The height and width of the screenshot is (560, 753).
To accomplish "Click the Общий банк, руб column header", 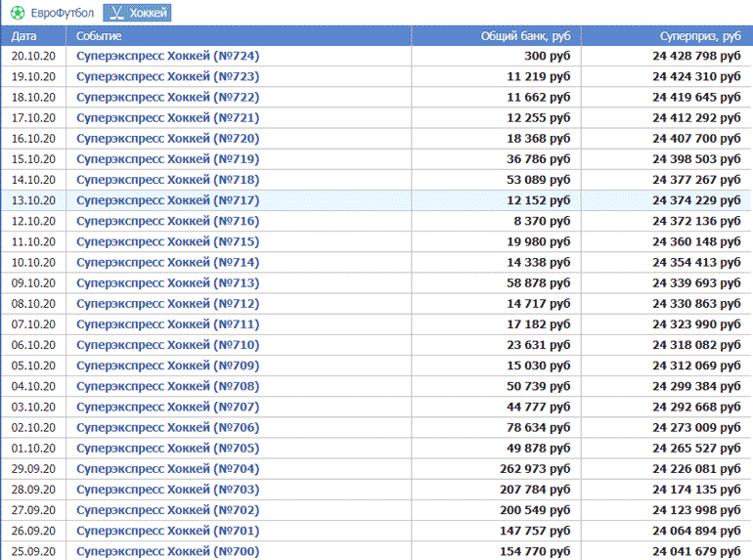I will click(x=525, y=35).
